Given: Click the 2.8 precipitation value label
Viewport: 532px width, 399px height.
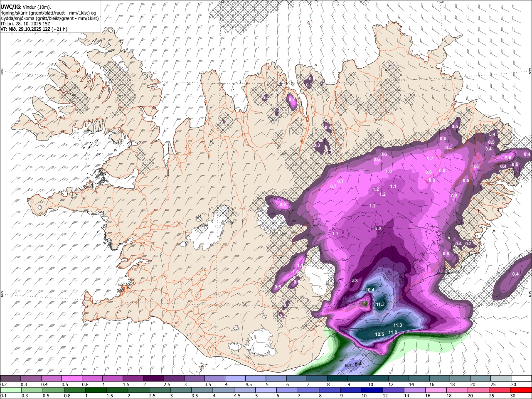Looking at the screenshot, I should point(355,281).
